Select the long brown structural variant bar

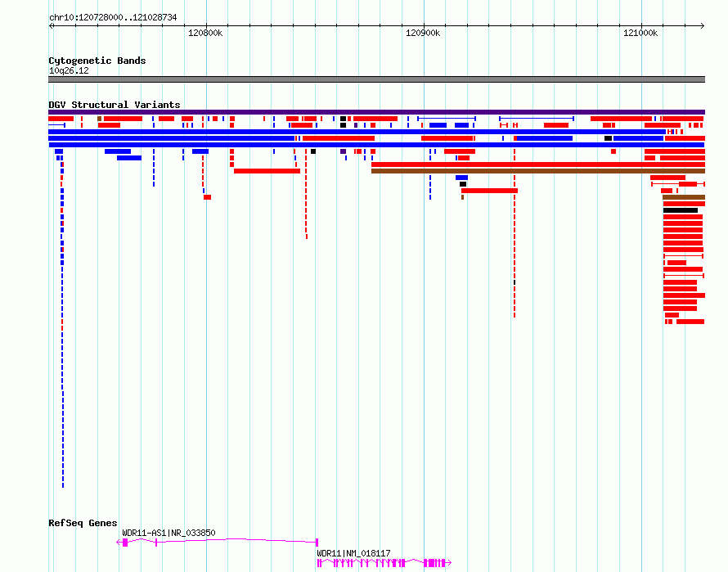click(538, 171)
